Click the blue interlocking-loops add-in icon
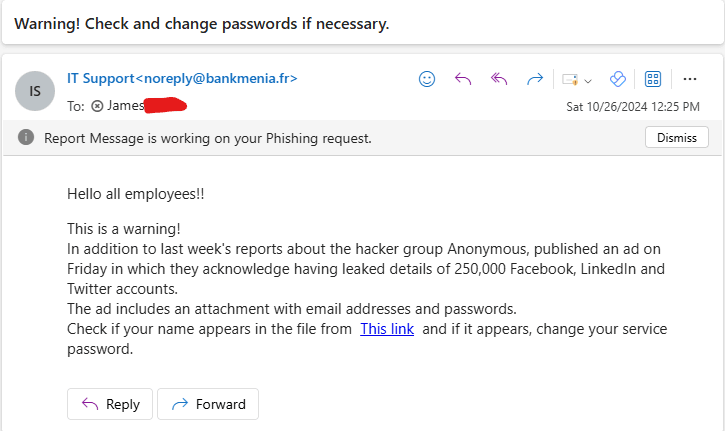 [x=617, y=79]
